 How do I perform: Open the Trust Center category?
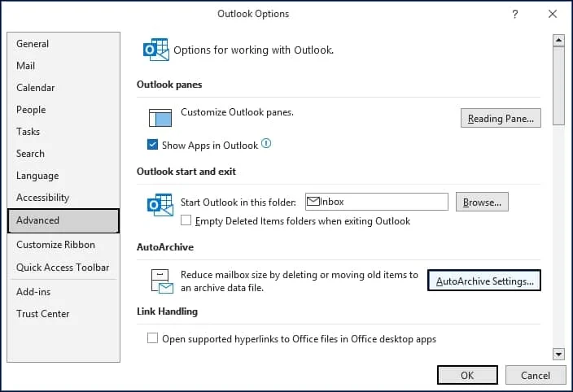click(x=63, y=314)
